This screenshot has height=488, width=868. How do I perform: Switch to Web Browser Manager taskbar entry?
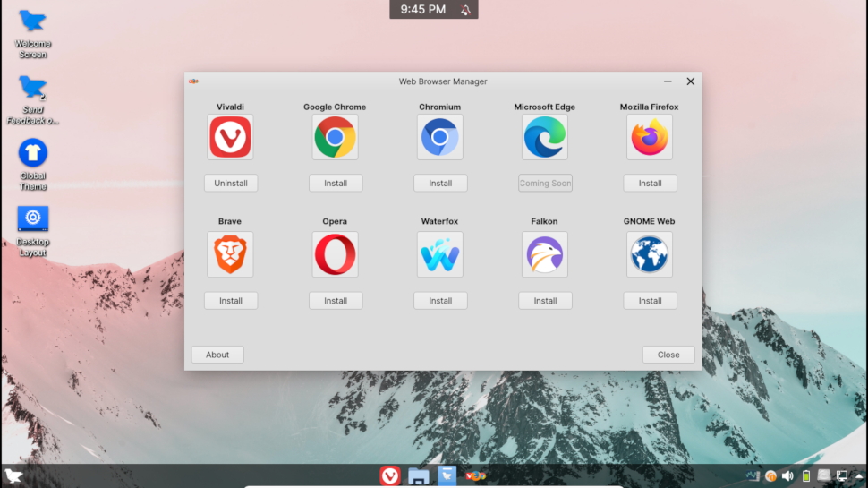pyautogui.click(x=475, y=475)
